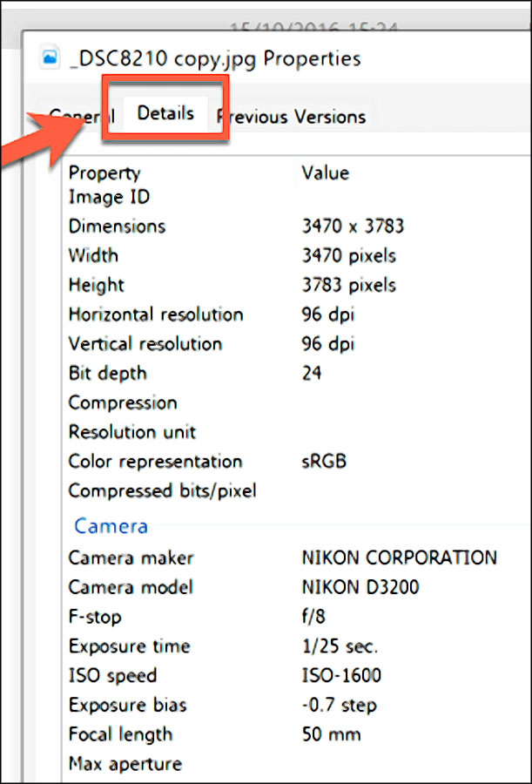Select the Horizontal resolution row label
The height and width of the screenshot is (784, 532).
(156, 314)
